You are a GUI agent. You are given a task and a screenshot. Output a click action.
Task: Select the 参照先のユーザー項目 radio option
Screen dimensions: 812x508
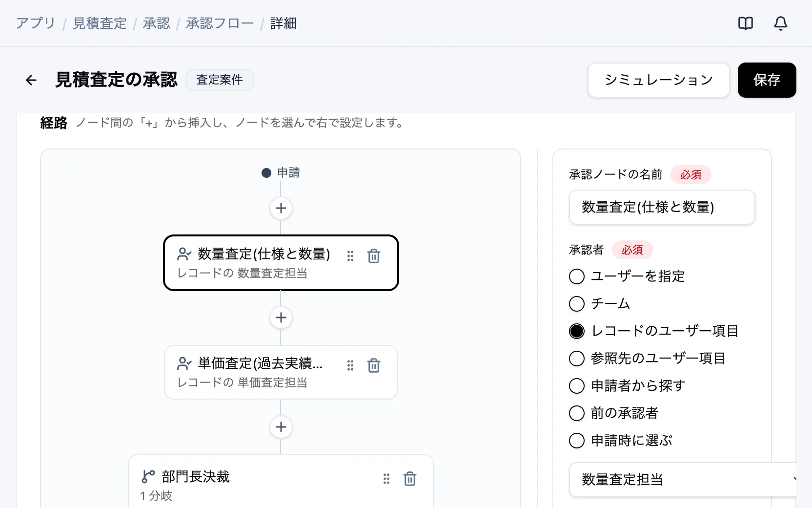[x=577, y=359]
